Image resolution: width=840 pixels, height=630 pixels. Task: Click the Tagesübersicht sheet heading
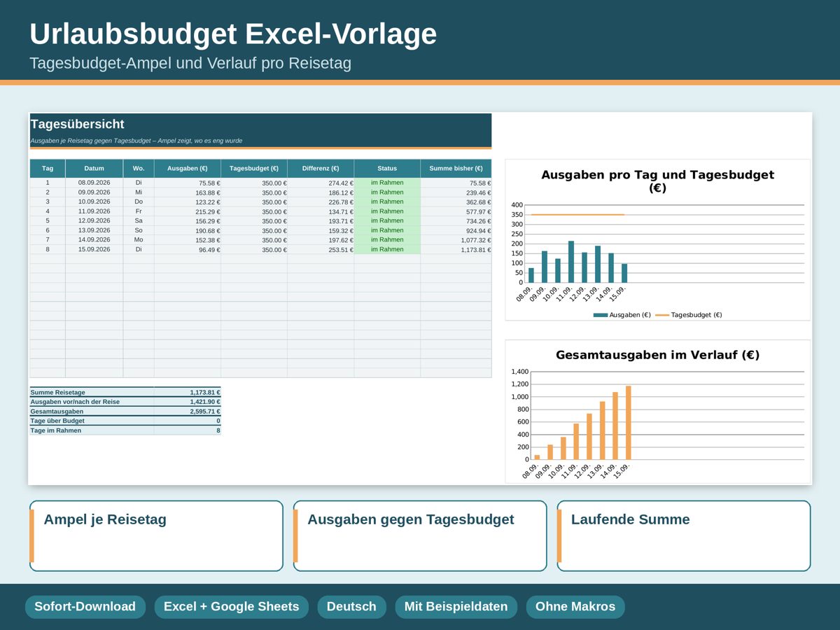pyautogui.click(x=77, y=124)
